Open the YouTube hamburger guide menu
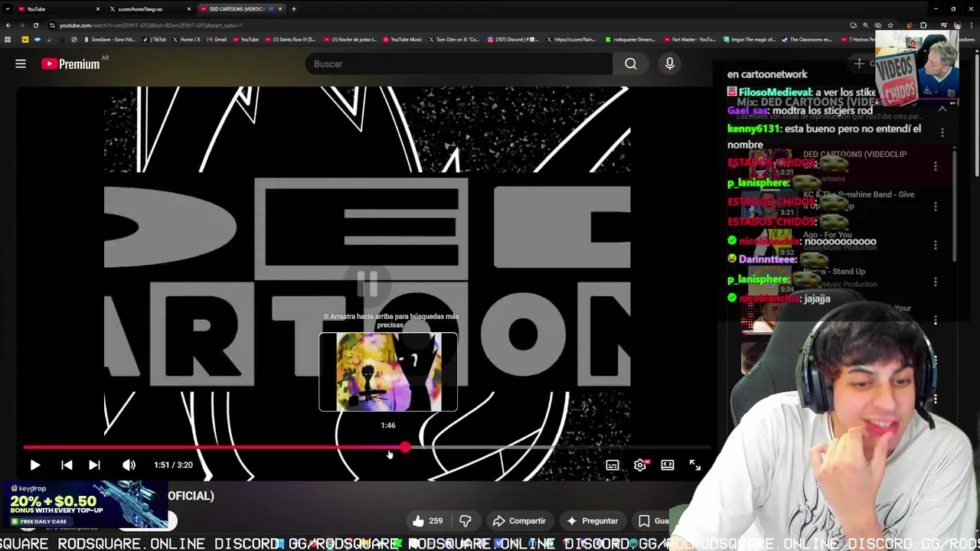The image size is (980, 551). tap(21, 64)
